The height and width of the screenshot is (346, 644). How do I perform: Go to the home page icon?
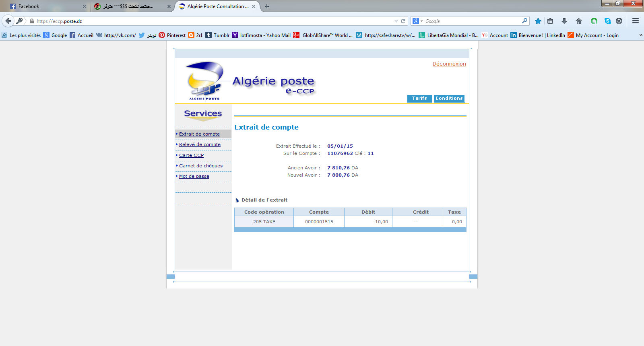tap(579, 21)
